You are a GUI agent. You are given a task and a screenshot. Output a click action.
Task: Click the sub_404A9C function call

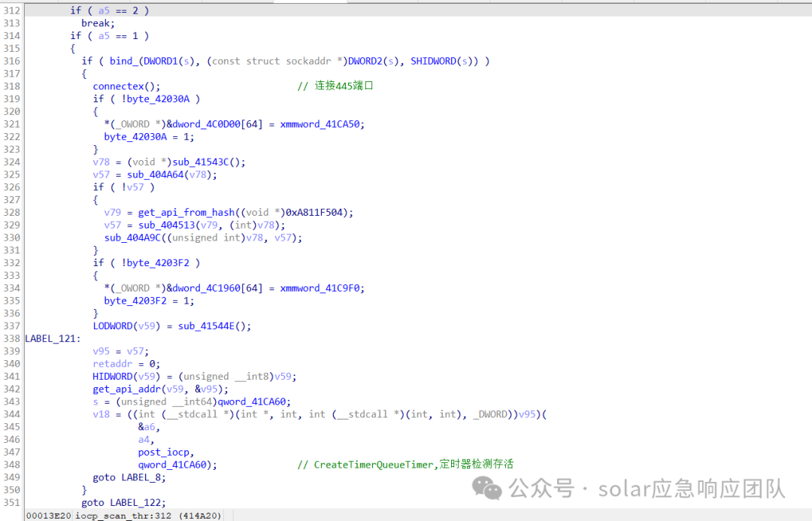click(x=132, y=238)
